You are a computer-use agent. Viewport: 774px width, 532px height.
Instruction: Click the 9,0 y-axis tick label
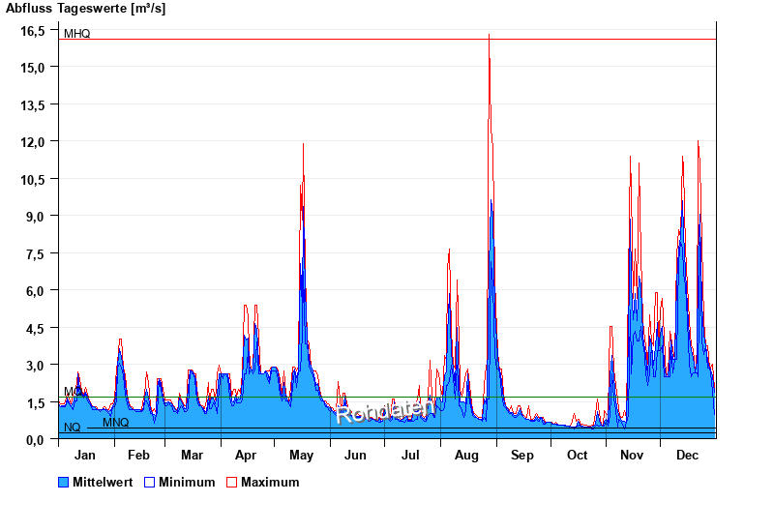click(37, 216)
